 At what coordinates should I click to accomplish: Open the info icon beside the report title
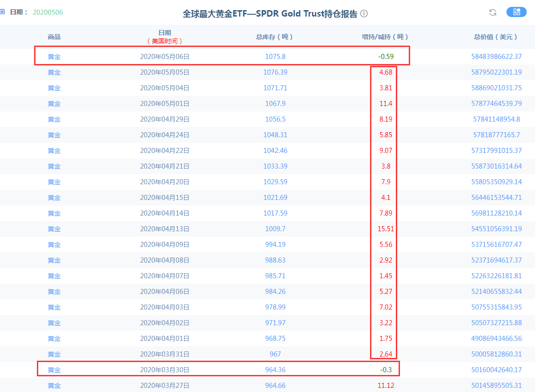tap(364, 14)
